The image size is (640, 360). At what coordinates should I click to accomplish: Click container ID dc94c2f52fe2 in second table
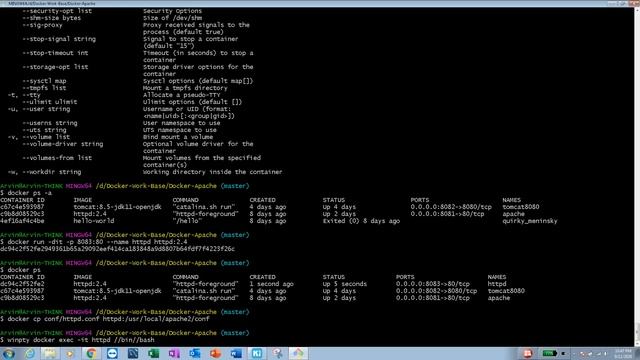(x=22, y=284)
